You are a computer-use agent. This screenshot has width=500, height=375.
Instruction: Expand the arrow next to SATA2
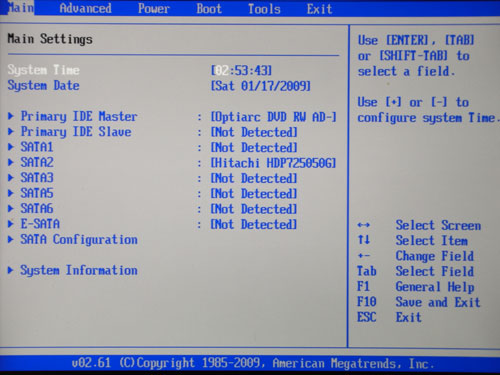coord(11,162)
